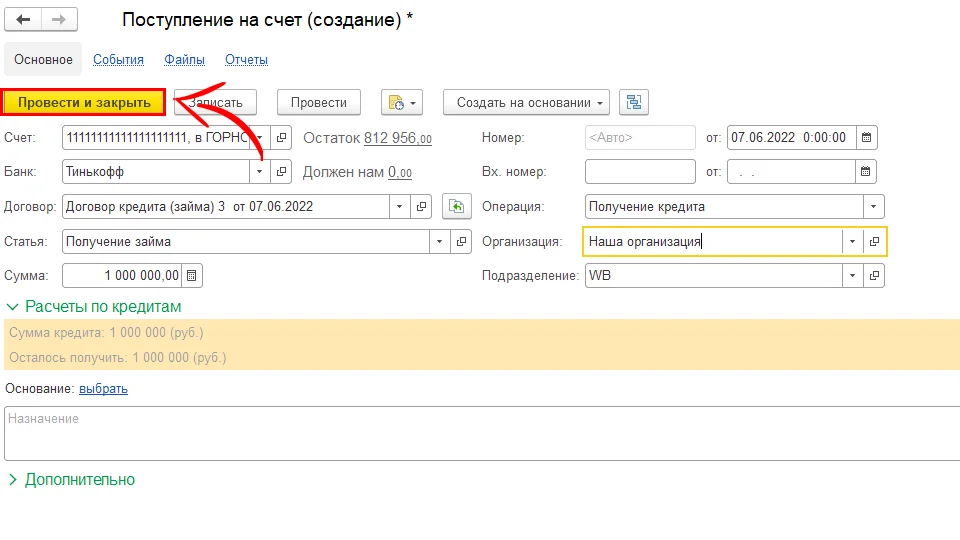The height and width of the screenshot is (540, 960).
Task: Click the forward navigation arrow
Action: tap(60, 20)
